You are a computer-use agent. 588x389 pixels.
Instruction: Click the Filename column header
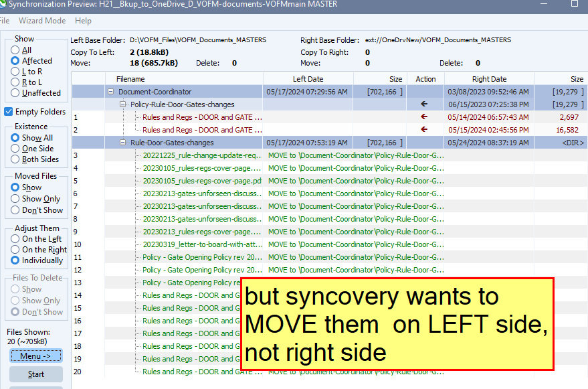(130, 79)
